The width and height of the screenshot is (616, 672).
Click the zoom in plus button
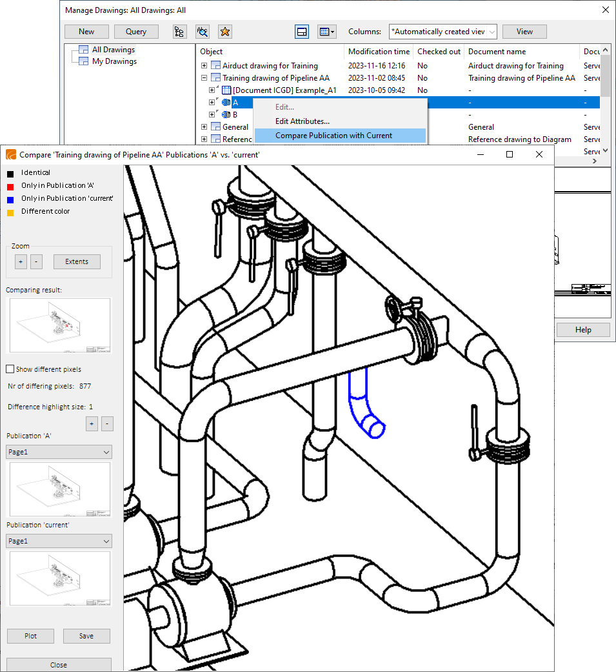click(x=21, y=261)
